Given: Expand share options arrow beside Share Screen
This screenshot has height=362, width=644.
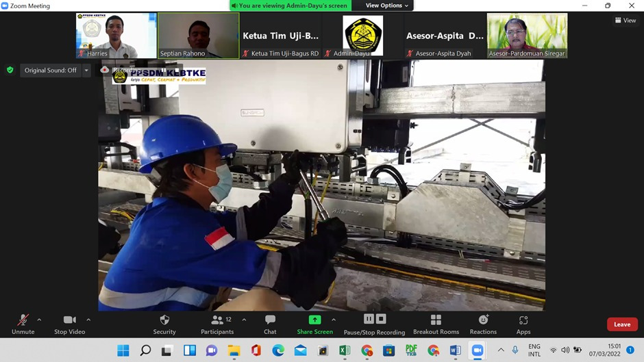Looking at the screenshot, I should (334, 320).
